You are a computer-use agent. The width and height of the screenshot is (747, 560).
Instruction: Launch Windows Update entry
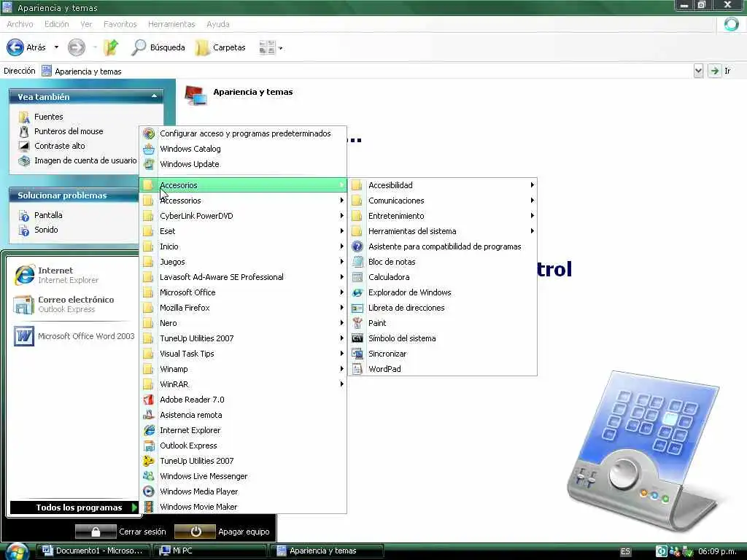coord(243,164)
